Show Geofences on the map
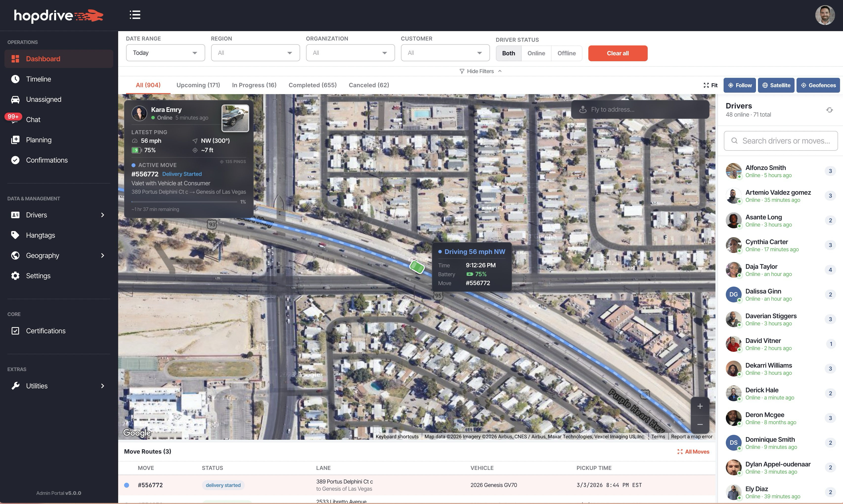 tap(818, 85)
